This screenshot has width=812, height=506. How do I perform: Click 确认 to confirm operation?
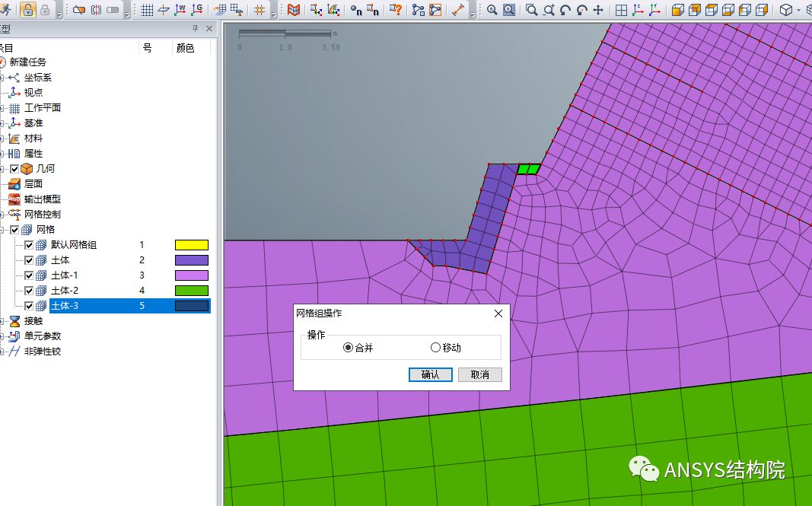pos(430,374)
